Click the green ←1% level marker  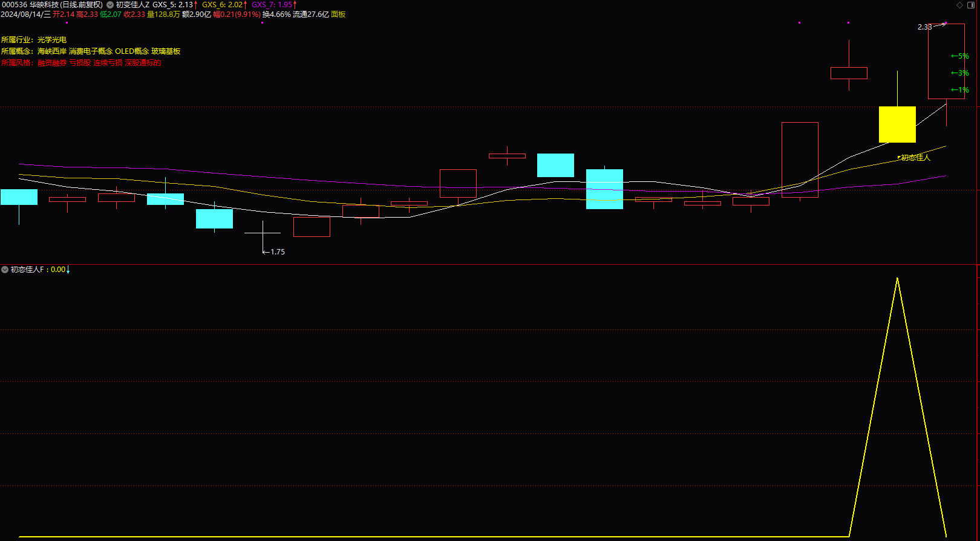[x=960, y=90]
